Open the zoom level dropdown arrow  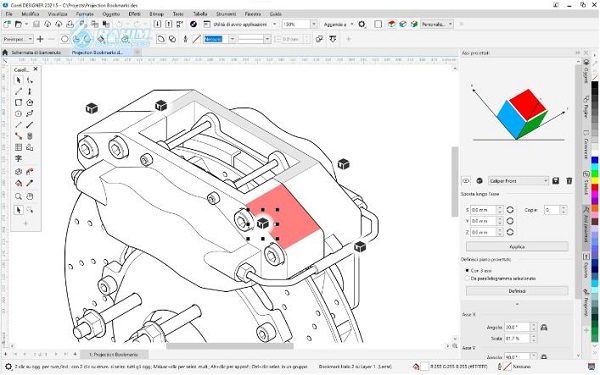coord(314,24)
